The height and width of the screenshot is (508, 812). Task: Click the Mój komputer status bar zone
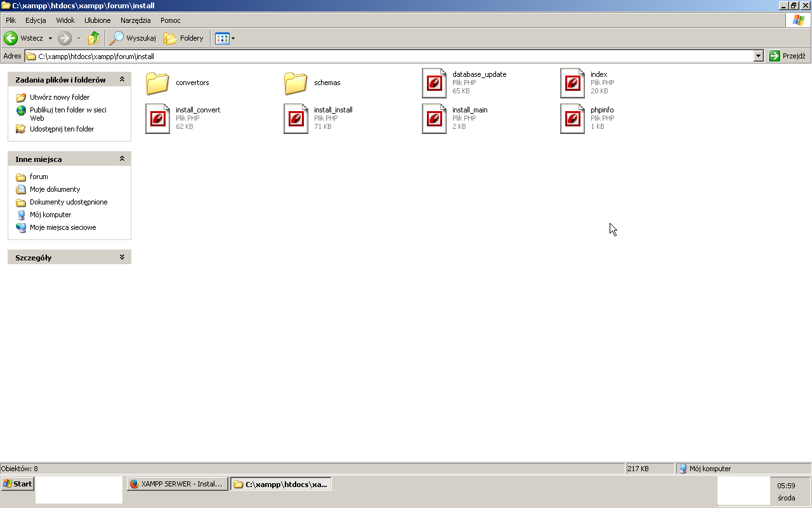coord(742,469)
